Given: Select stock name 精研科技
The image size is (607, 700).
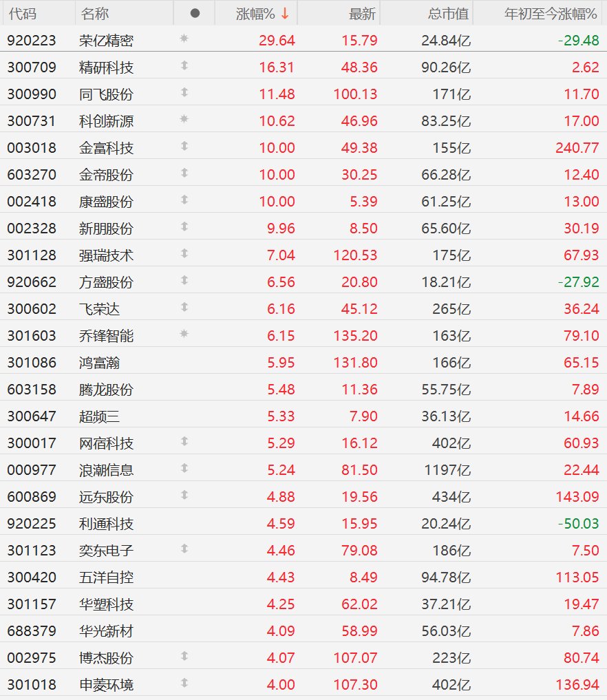Looking at the screenshot, I should coord(106,67).
